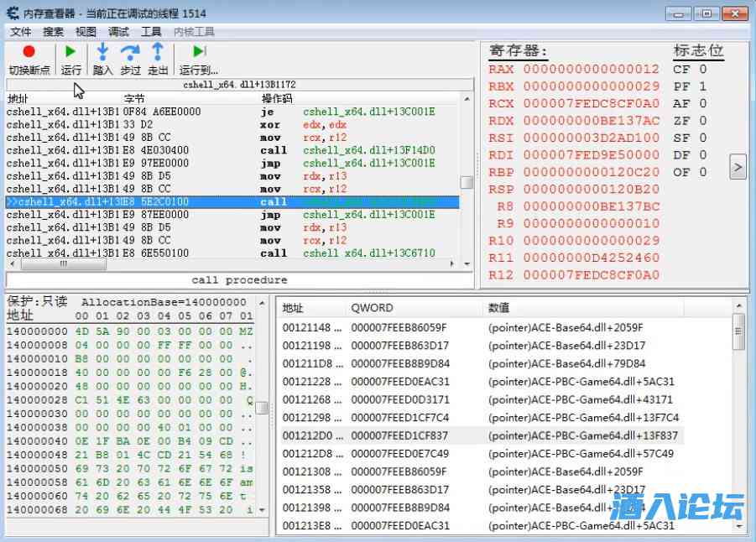756x542 pixels.
Task: Click the Step Out (走出) icon
Action: [157, 52]
